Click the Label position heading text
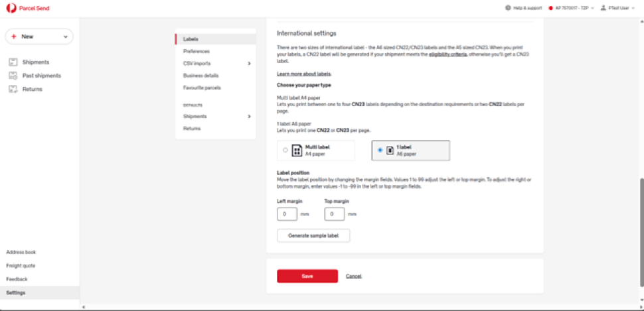 click(x=293, y=172)
